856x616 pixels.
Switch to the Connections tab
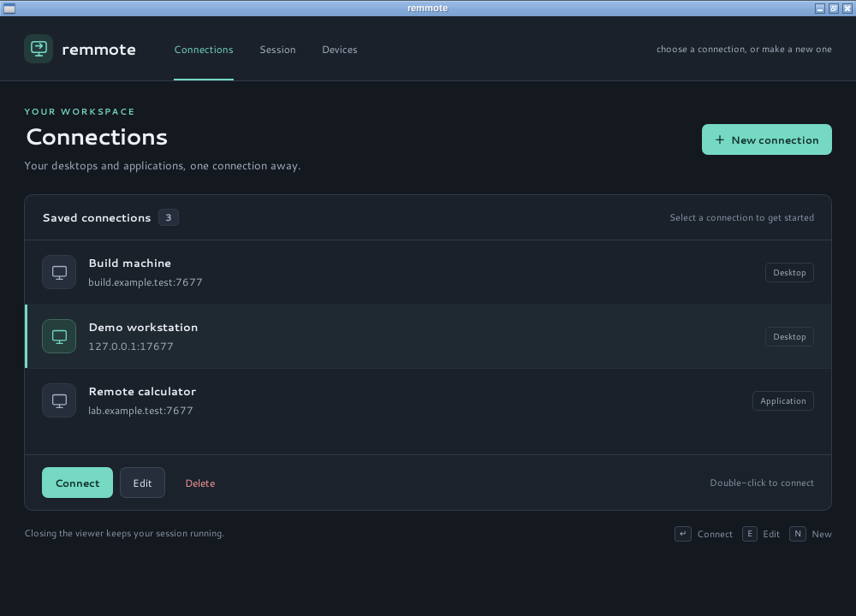click(204, 50)
